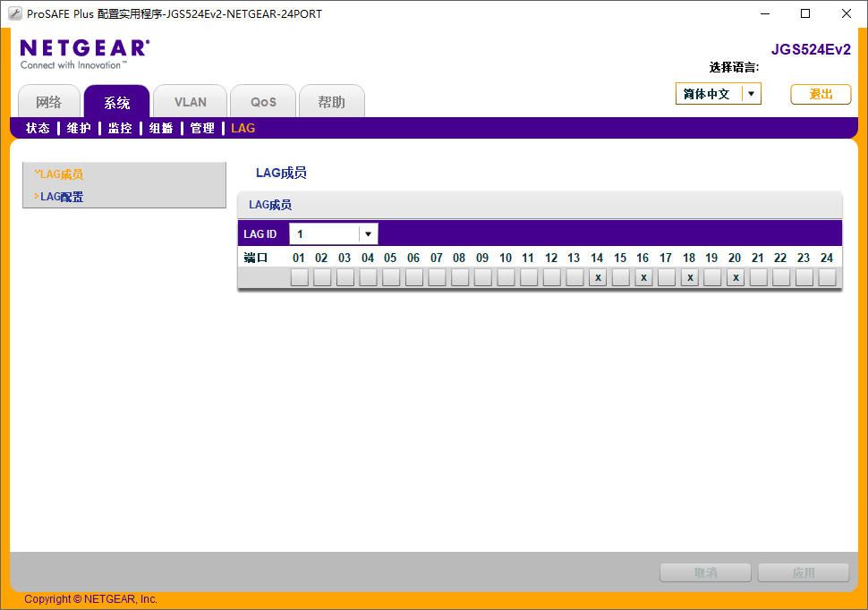Viewport: 868px width, 610px height.
Task: Toggle LAG membership for port 02
Action: [322, 277]
